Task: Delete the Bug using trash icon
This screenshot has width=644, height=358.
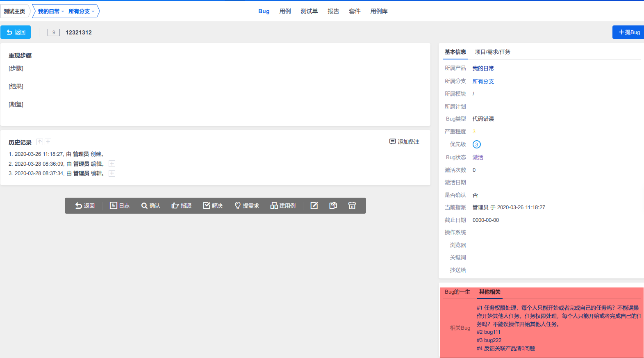Action: pyautogui.click(x=352, y=206)
